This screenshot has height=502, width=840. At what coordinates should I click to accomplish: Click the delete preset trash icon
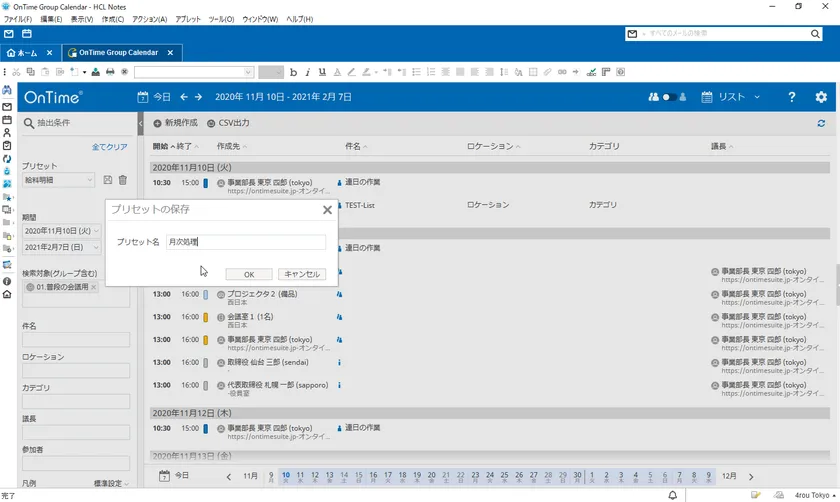coord(123,180)
